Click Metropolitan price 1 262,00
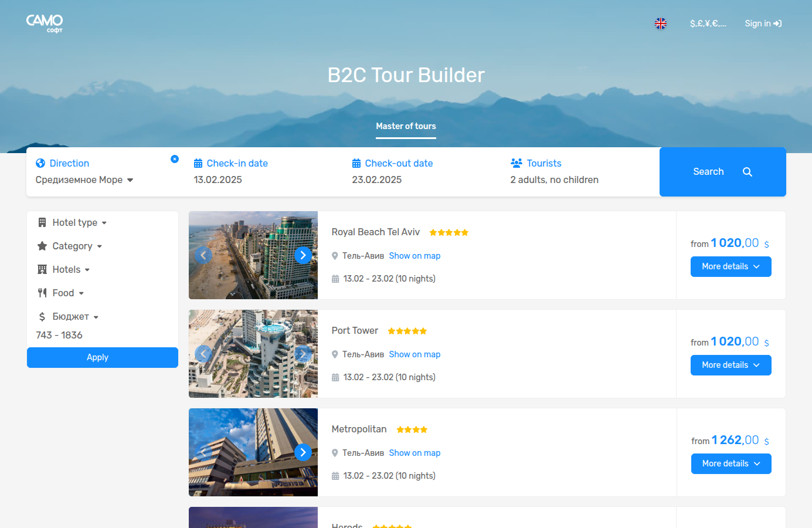This screenshot has height=528, width=812. point(735,440)
